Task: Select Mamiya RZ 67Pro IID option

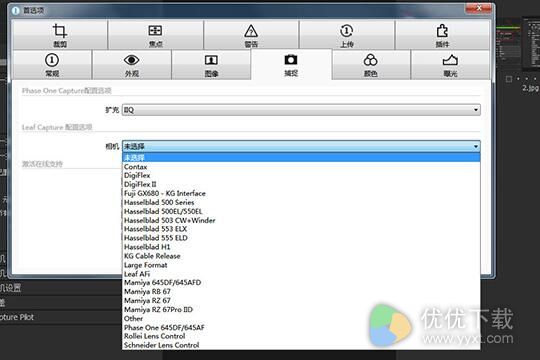Action: pyautogui.click(x=301, y=309)
